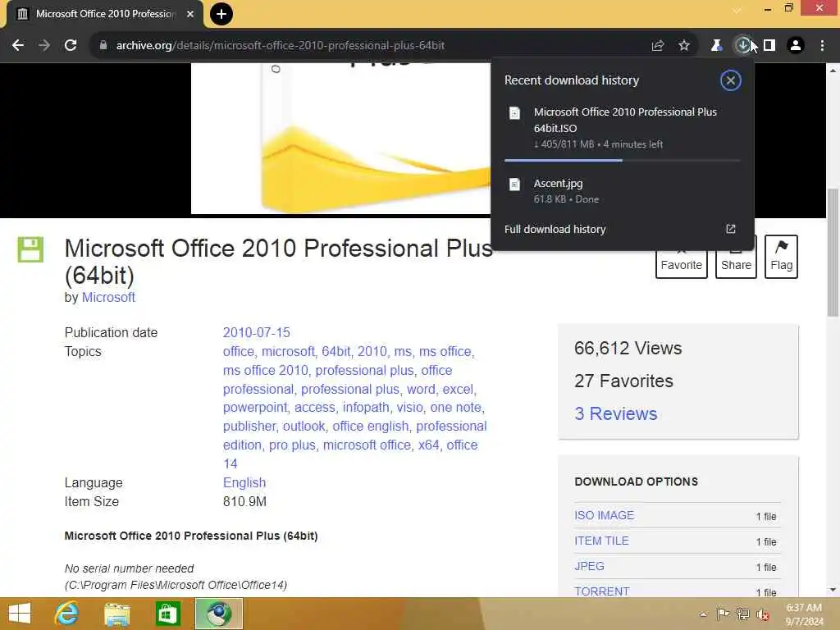Open File Explorer from taskbar

[116, 614]
